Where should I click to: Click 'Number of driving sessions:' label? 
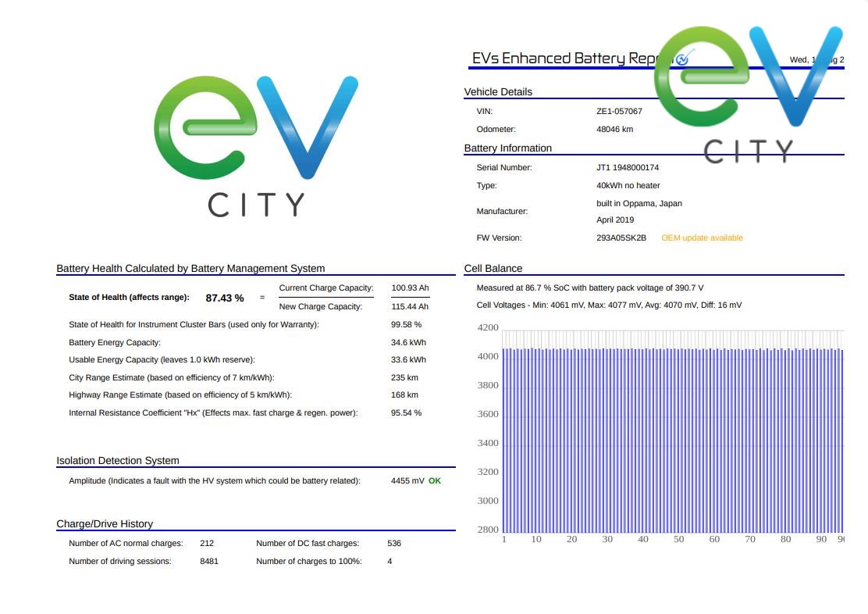click(120, 562)
